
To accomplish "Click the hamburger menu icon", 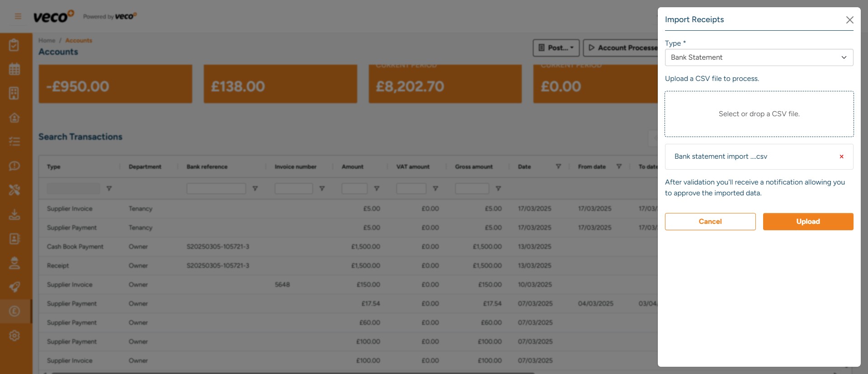I will pos(18,17).
